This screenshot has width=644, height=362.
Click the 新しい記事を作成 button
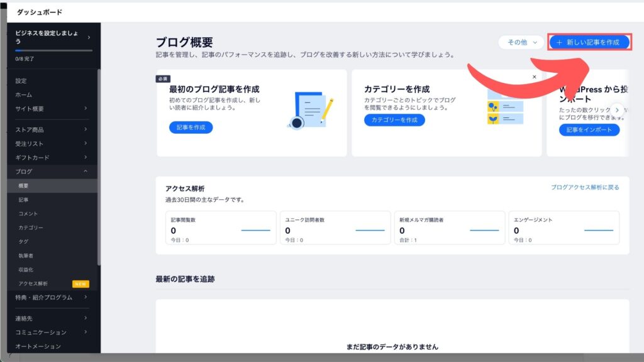point(589,42)
